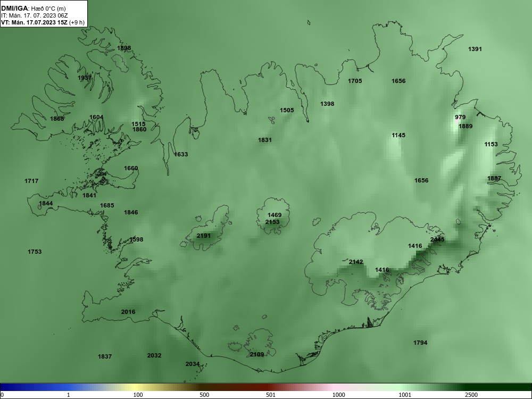Click the offshore value 1753
Screen dimensions: 532x399
[35, 252]
